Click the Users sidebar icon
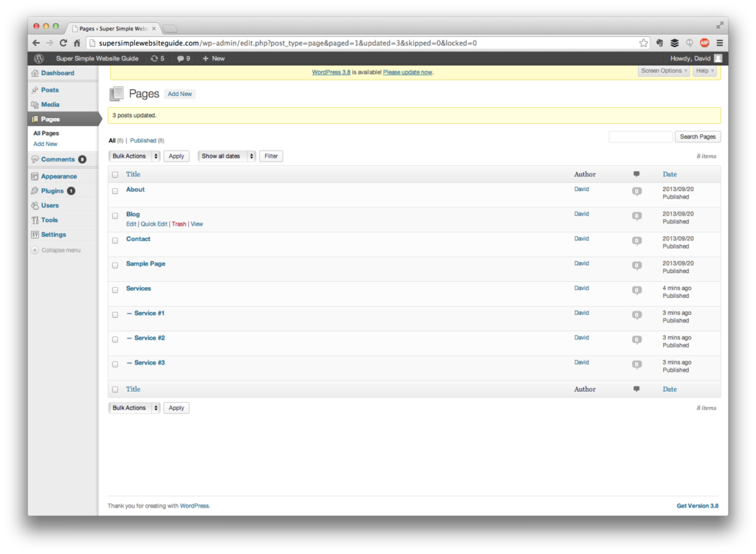 click(35, 205)
